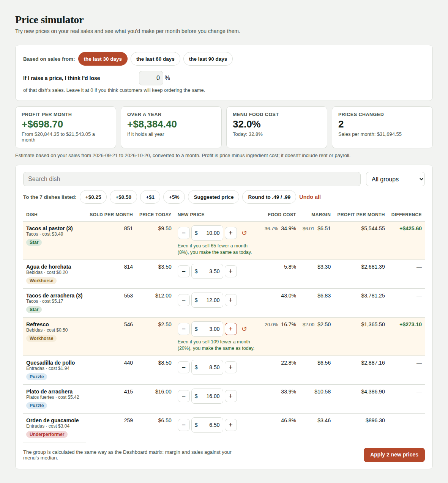Open the All groups dropdown

[395, 179]
